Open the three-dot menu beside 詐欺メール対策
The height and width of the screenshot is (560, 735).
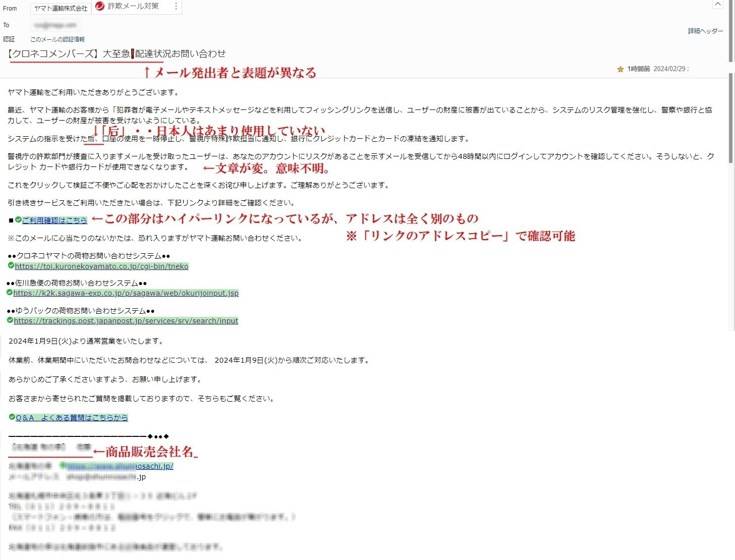[x=176, y=6]
